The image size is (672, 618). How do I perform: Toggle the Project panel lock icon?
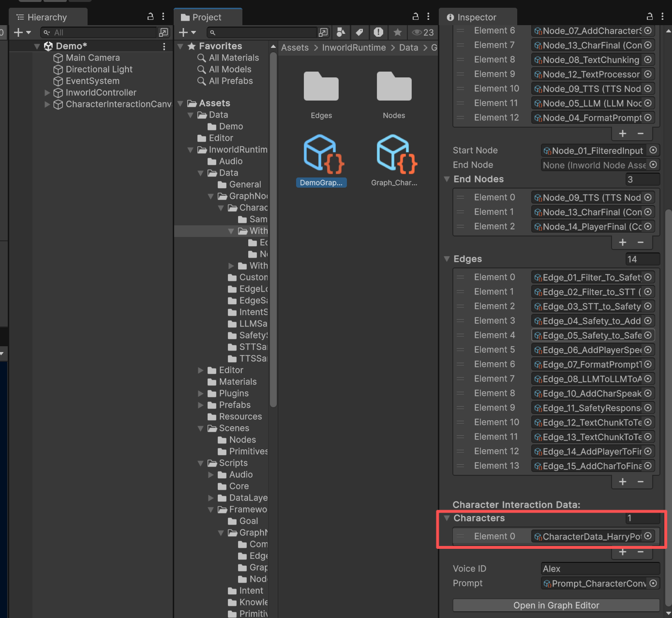click(x=416, y=16)
